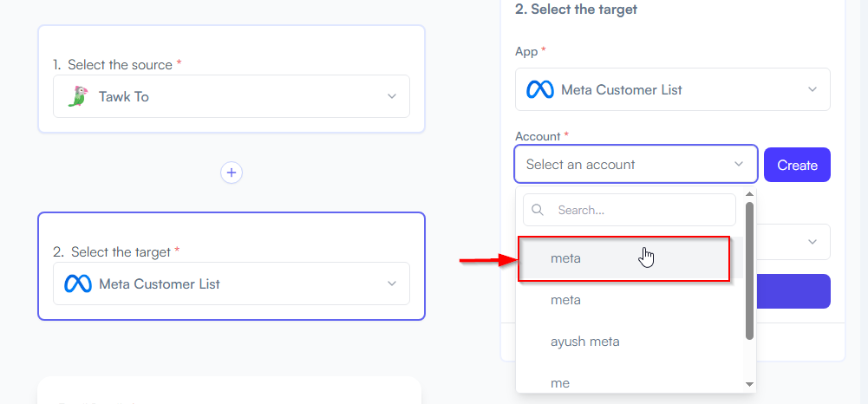This screenshot has height=404, width=868.
Task: Click the scrollbar down arrow in account list
Action: 749,384
